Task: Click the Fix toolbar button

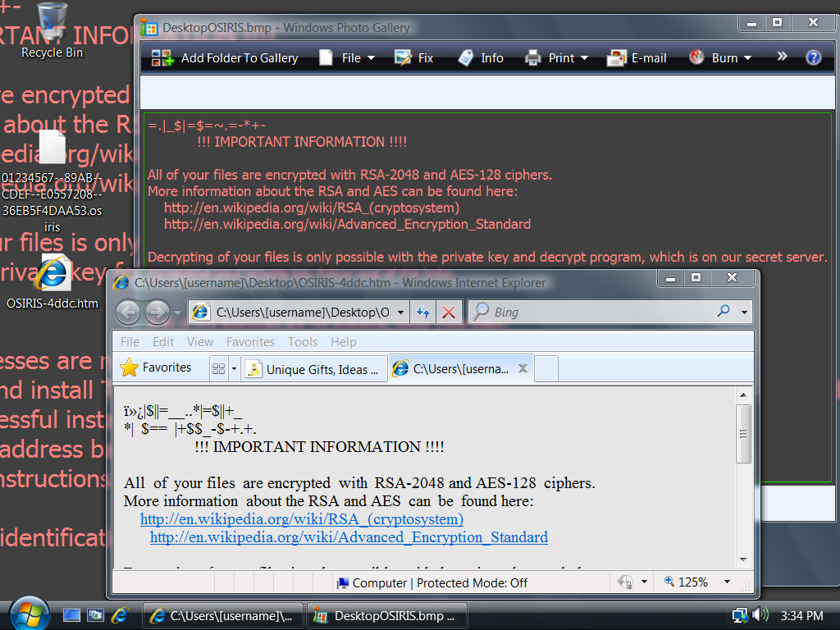Action: tap(414, 58)
